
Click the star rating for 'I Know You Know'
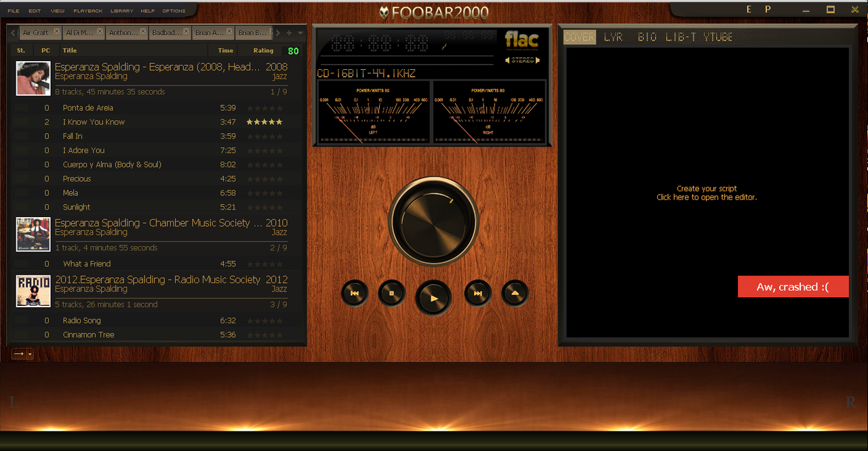(264, 122)
